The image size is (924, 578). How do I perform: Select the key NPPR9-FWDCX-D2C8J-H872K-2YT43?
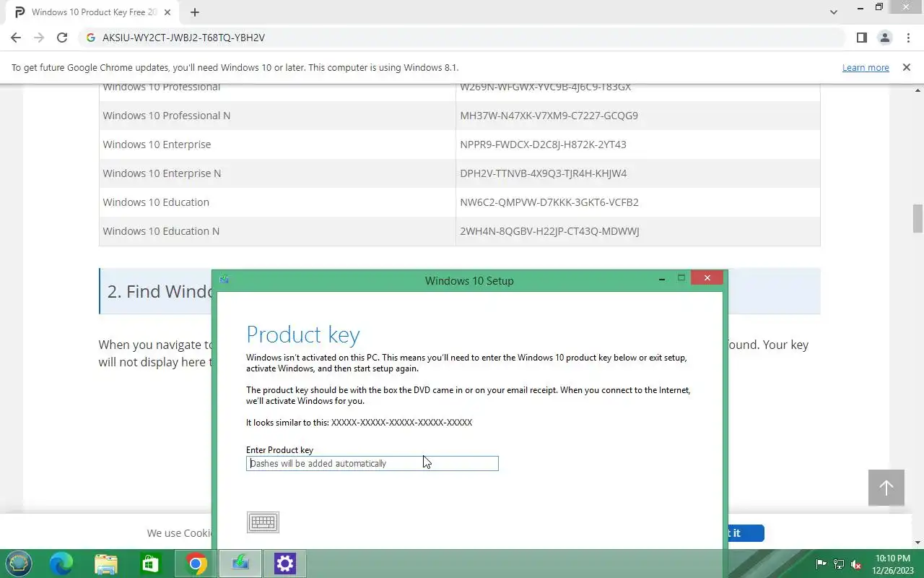pyautogui.click(x=543, y=144)
